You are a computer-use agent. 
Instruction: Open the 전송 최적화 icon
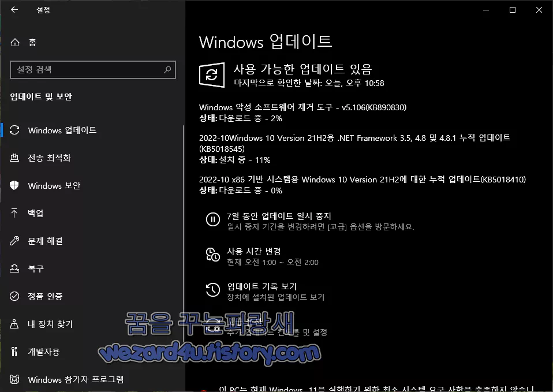tap(14, 158)
